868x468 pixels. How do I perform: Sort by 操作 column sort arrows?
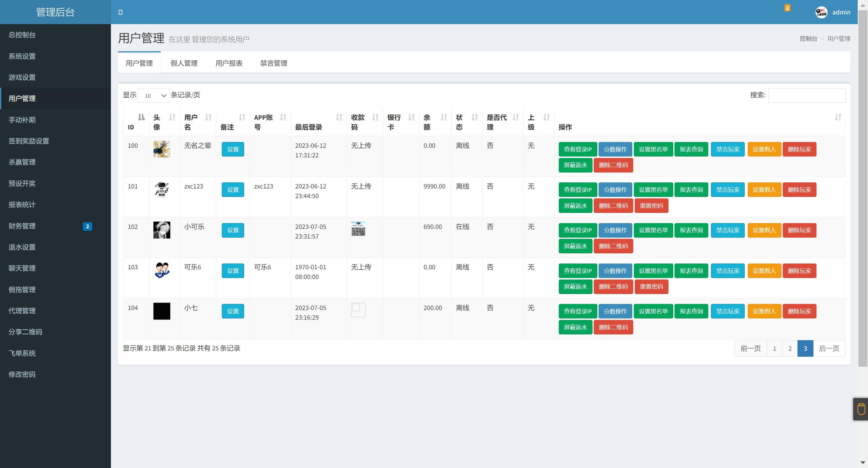[x=838, y=117]
